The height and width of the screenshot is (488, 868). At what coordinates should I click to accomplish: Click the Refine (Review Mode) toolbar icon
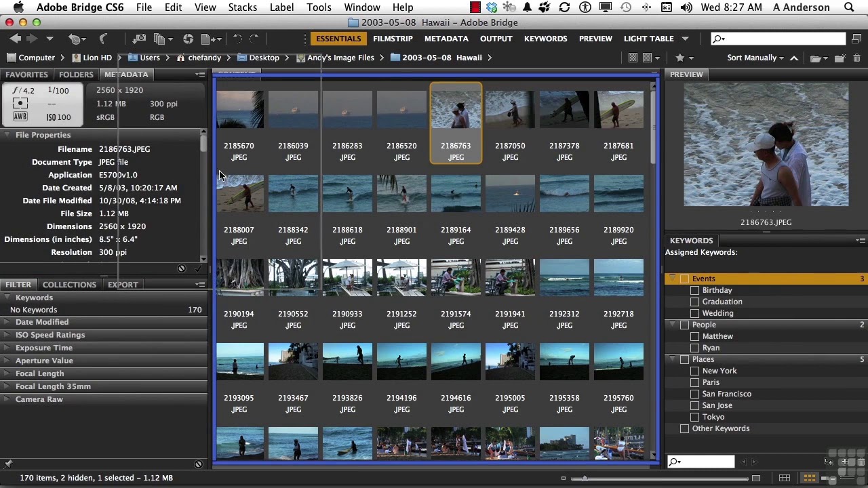(160, 39)
